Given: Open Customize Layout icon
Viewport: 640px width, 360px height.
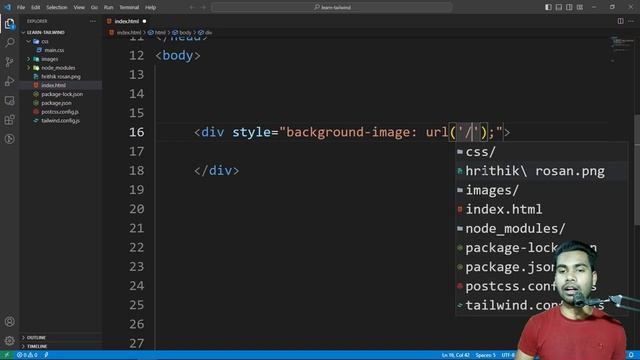Looking at the screenshot, I should pos(580,7).
